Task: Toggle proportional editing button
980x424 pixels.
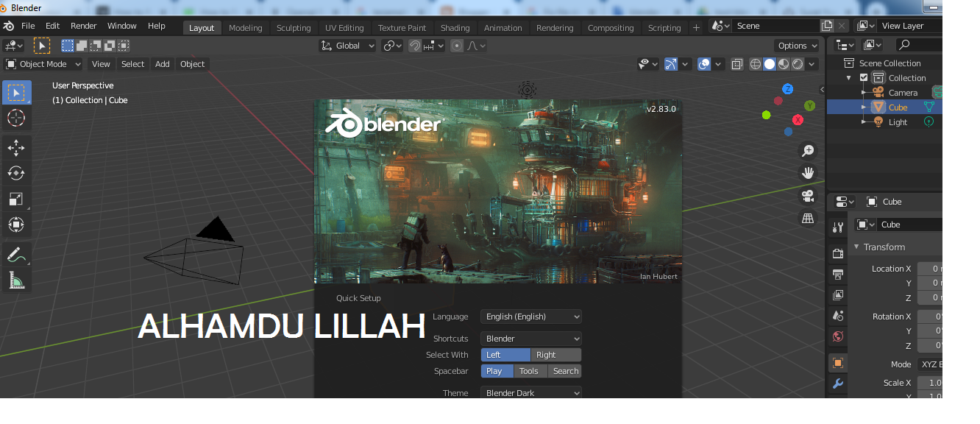Action: [x=457, y=46]
